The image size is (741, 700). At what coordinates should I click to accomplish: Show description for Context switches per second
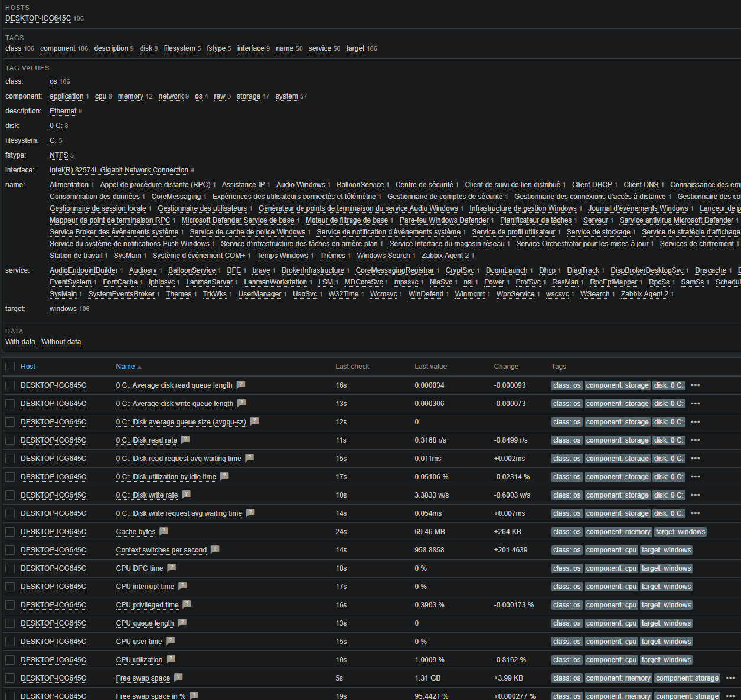click(215, 549)
